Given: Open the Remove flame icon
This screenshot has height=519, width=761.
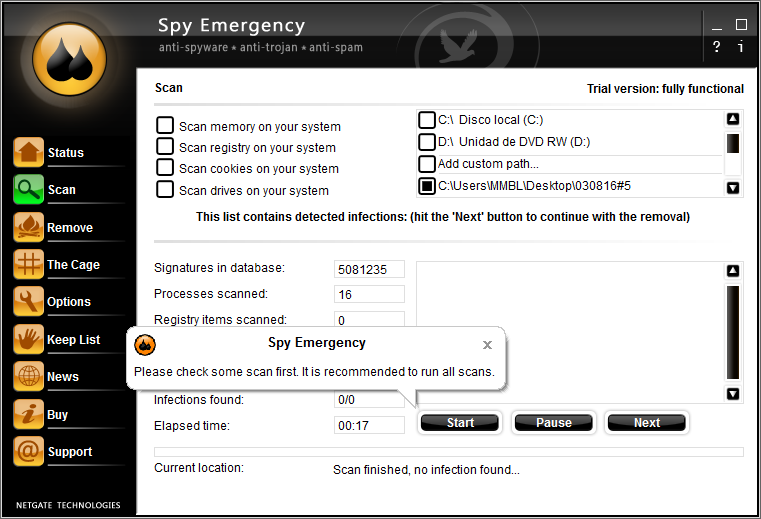Looking at the screenshot, I should [29, 228].
